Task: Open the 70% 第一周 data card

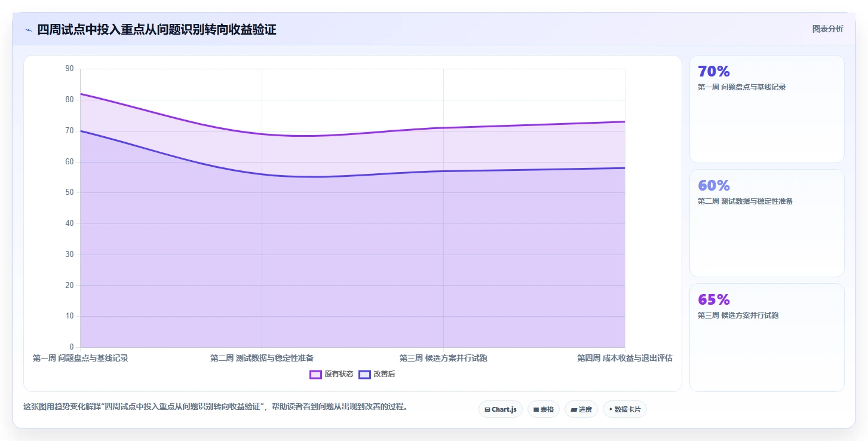Action: pyautogui.click(x=767, y=109)
